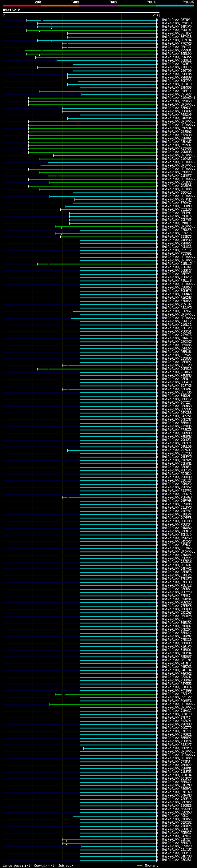Open hit UniRef100_Q01BS2

click(x=176, y=183)
